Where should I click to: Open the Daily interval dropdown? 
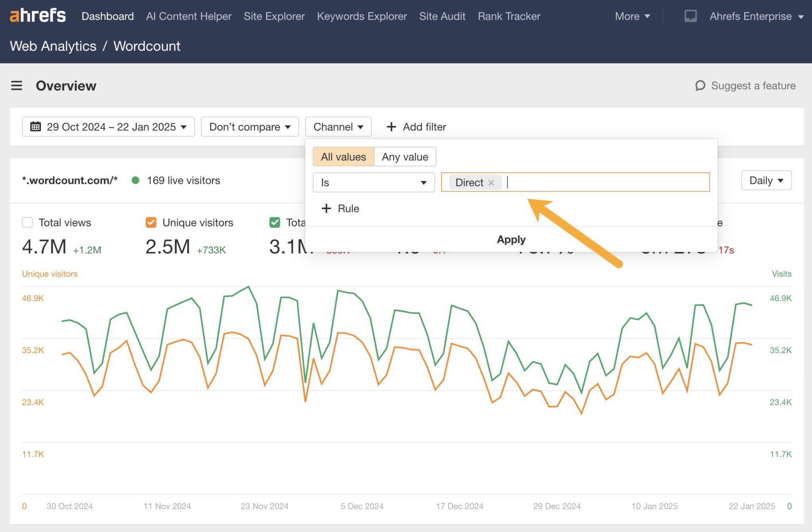click(x=766, y=180)
